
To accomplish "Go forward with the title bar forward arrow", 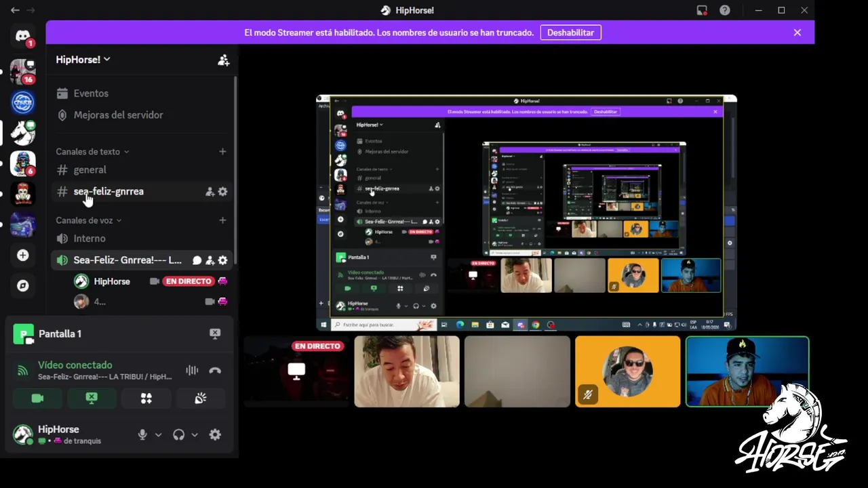I will tap(31, 10).
